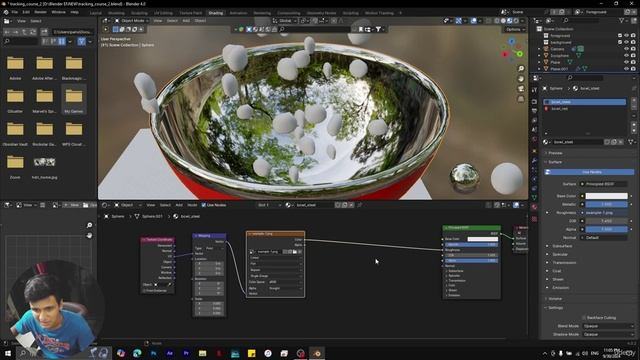Switch viewport perspective/orthographic grid icon
Viewport: 640px width, 360px height.
pyautogui.click(x=521, y=99)
